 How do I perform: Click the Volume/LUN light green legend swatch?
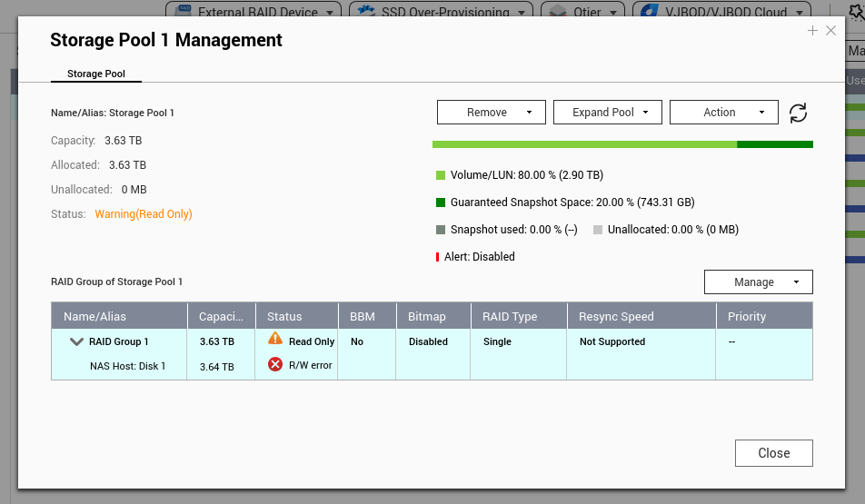click(x=441, y=175)
